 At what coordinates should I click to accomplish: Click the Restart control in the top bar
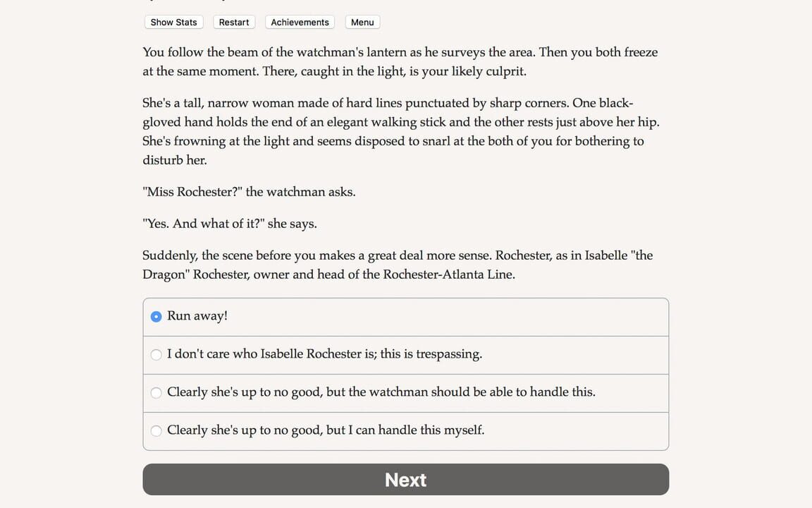click(233, 22)
